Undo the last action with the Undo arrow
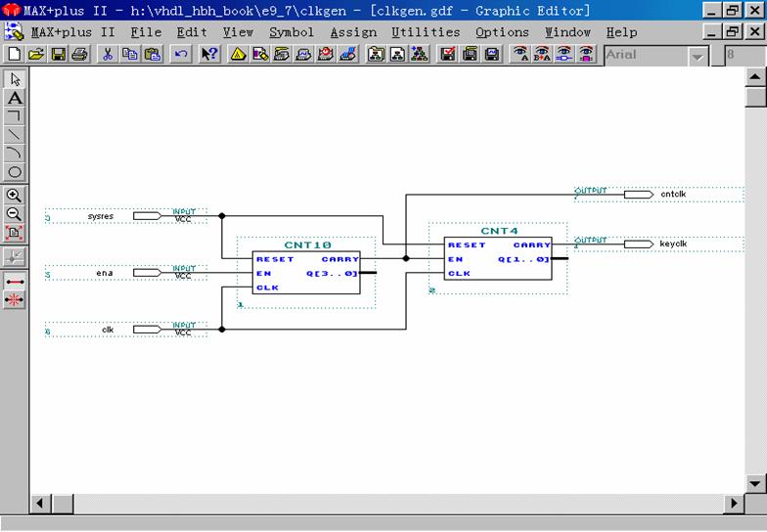 (181, 54)
